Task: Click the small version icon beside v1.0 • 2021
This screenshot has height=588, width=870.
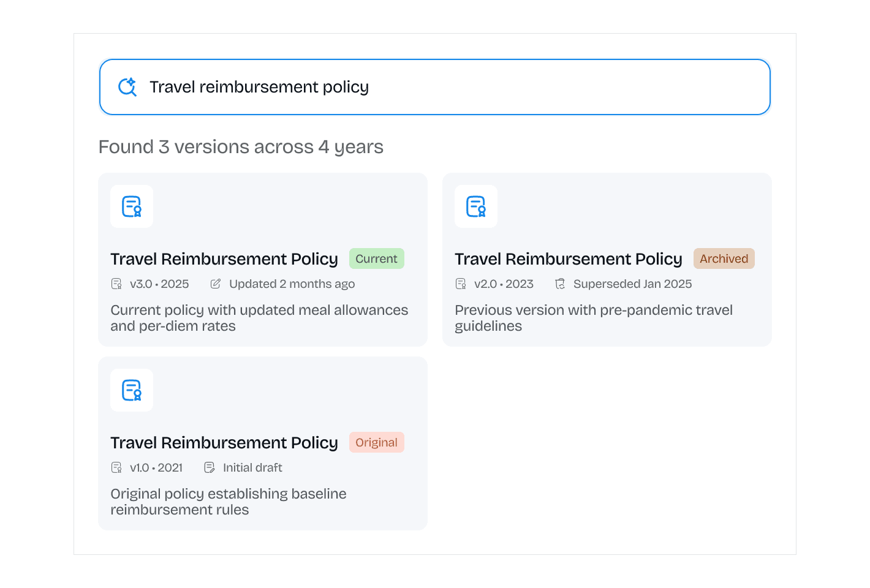Action: (x=116, y=467)
